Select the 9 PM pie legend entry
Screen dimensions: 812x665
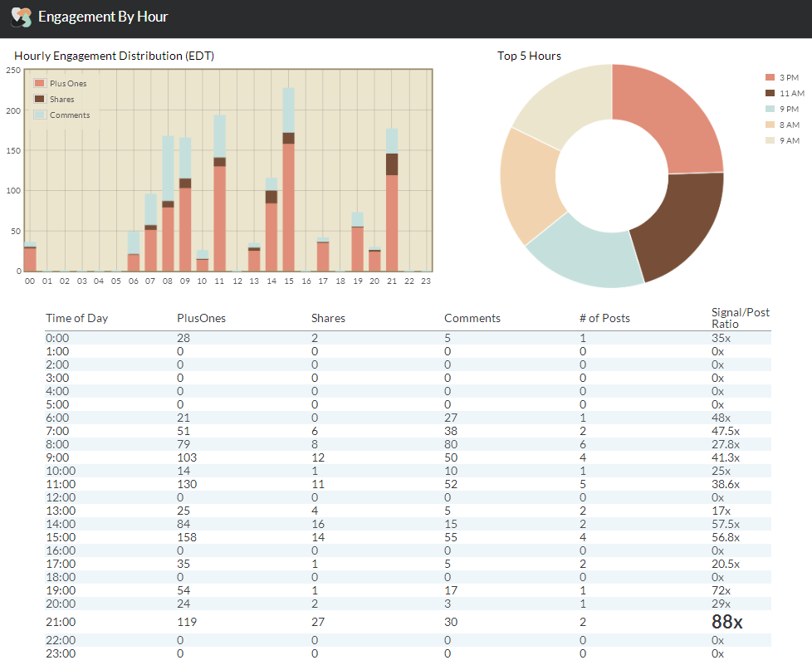tap(781, 109)
